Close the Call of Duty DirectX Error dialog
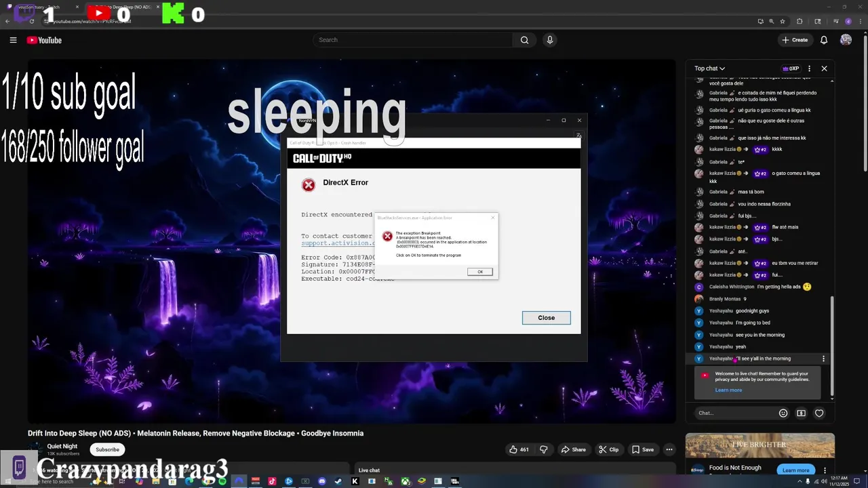868x488 pixels. point(546,318)
